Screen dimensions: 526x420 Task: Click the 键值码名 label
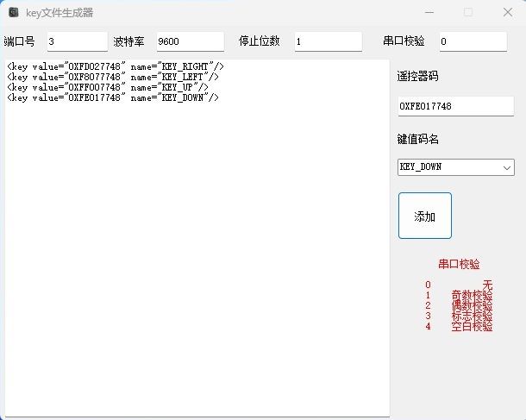point(417,140)
